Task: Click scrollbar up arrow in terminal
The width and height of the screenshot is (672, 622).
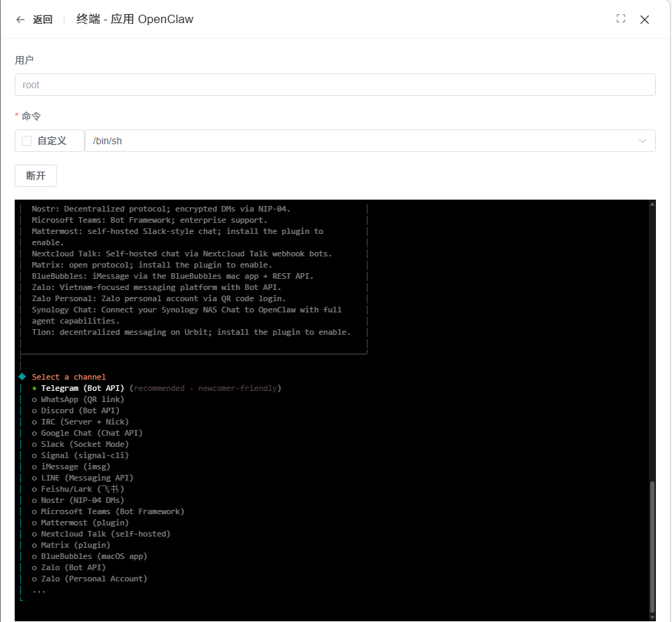Action: click(x=652, y=205)
